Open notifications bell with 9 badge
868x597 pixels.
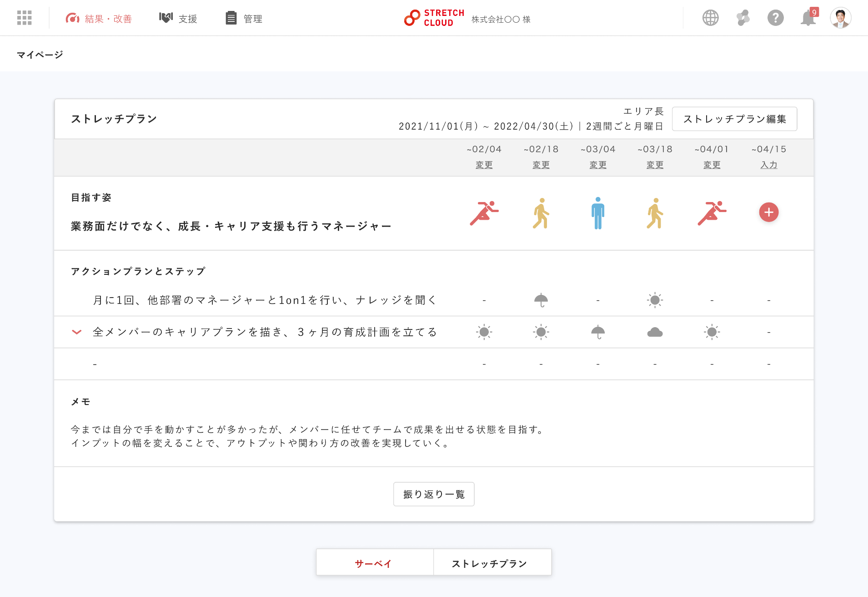pos(808,17)
